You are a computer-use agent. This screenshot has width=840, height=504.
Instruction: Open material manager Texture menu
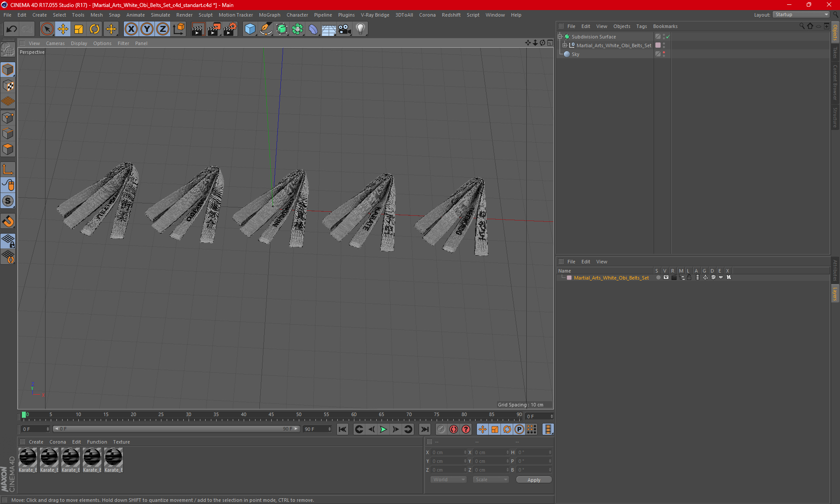[x=121, y=442]
